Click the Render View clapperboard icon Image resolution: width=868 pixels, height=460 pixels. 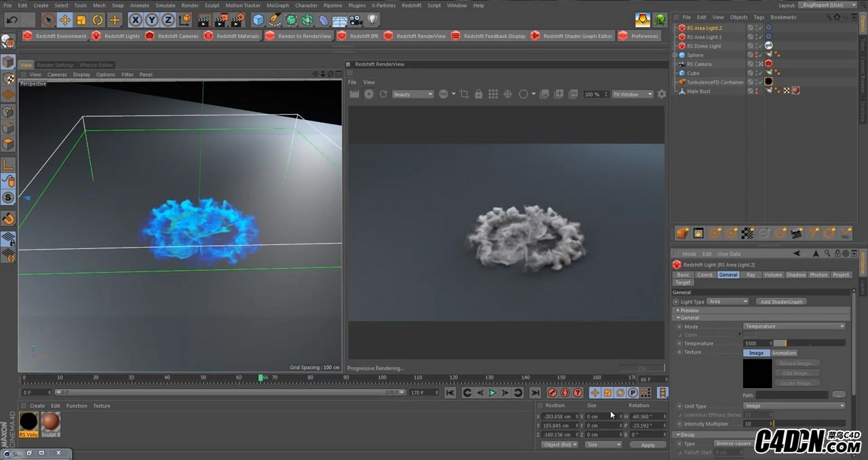(x=203, y=20)
